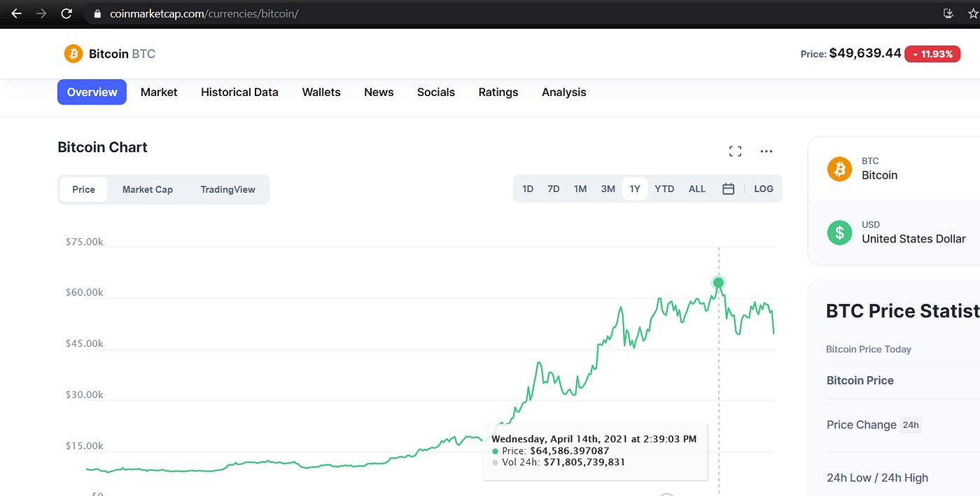Open the Analysis tab
This screenshot has height=496, width=980.
pos(564,92)
